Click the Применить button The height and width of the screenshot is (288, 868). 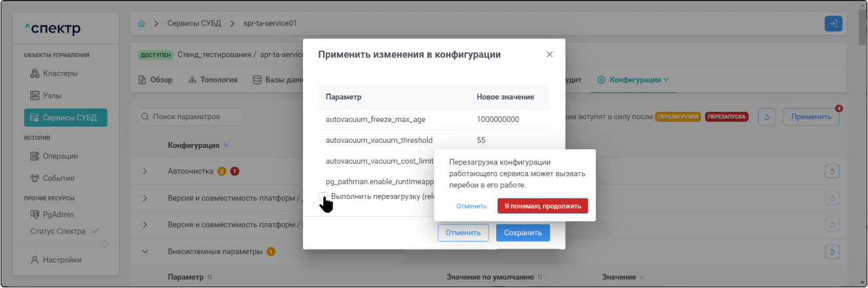pyautogui.click(x=811, y=117)
